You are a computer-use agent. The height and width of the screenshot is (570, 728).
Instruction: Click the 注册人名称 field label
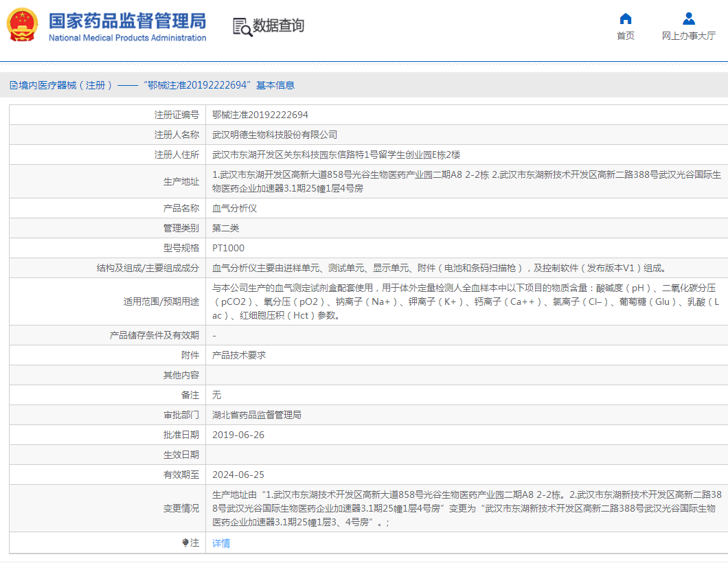click(x=177, y=135)
